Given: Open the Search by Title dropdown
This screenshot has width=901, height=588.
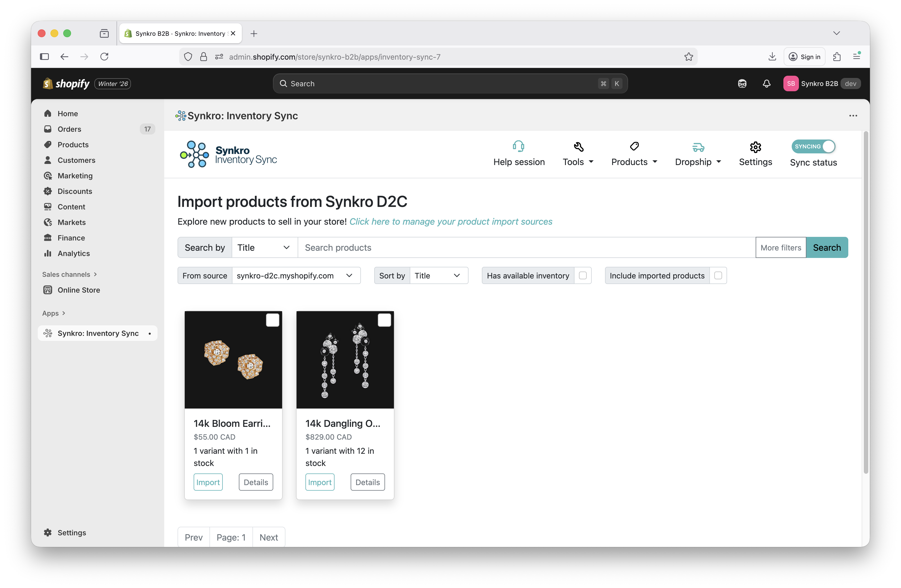Looking at the screenshot, I should [264, 247].
